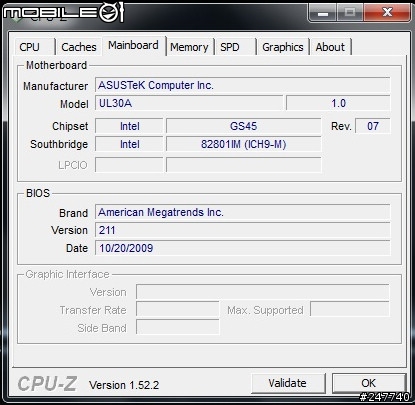Click the Max. Supported field

click(350, 309)
